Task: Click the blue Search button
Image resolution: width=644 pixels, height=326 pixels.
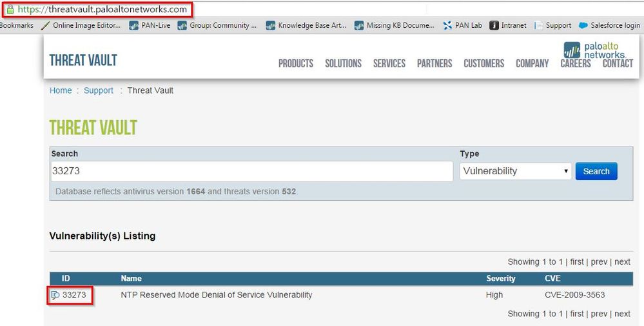Action: (596, 172)
